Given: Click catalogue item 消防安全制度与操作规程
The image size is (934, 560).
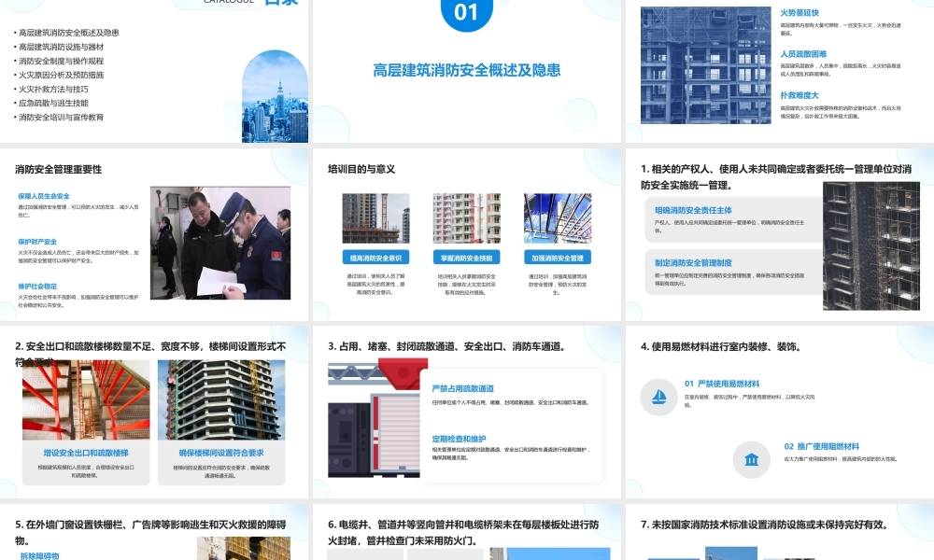Looking at the screenshot, I should (x=61, y=61).
